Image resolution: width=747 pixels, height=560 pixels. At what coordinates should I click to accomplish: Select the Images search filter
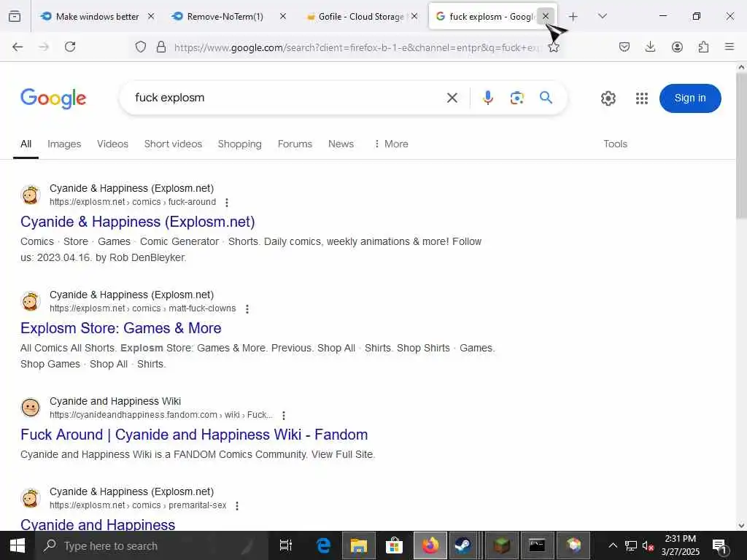(x=64, y=144)
